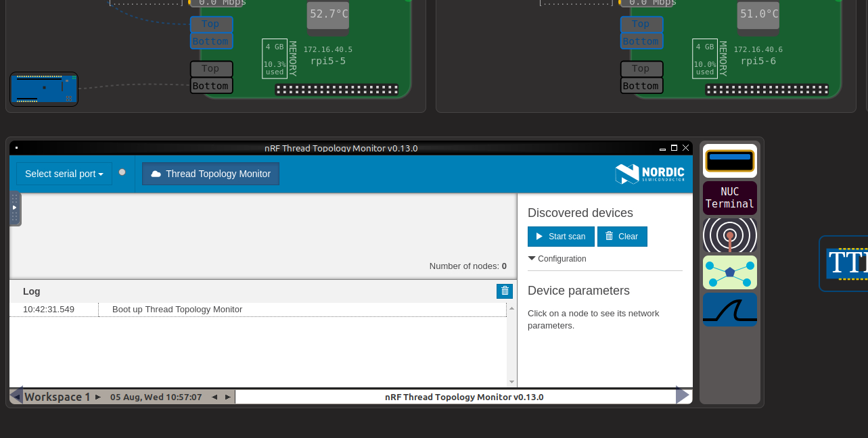The width and height of the screenshot is (868, 438).
Task: Clear the log with trash icon
Action: click(x=505, y=291)
